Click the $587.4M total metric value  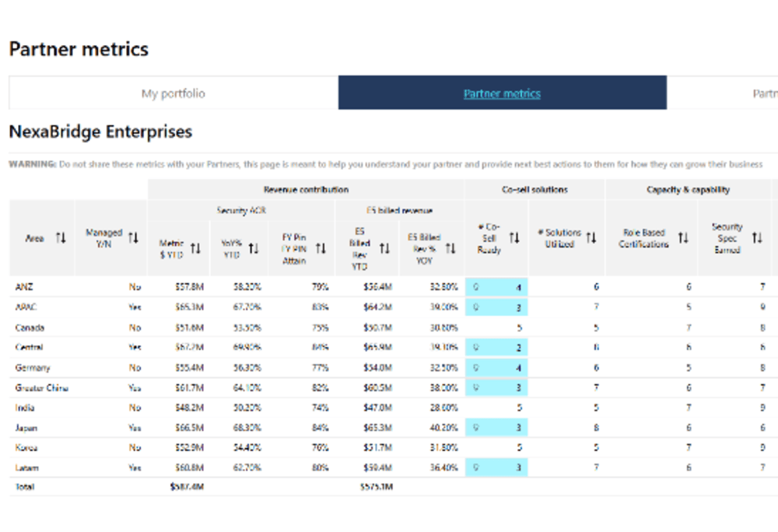tap(187, 486)
